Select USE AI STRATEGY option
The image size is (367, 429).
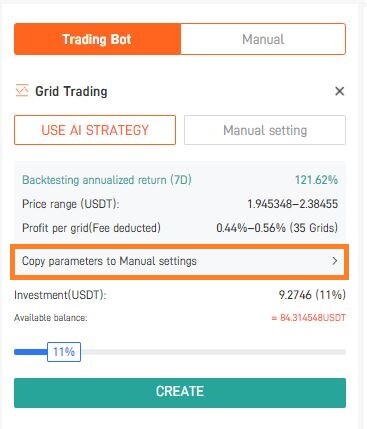95,130
